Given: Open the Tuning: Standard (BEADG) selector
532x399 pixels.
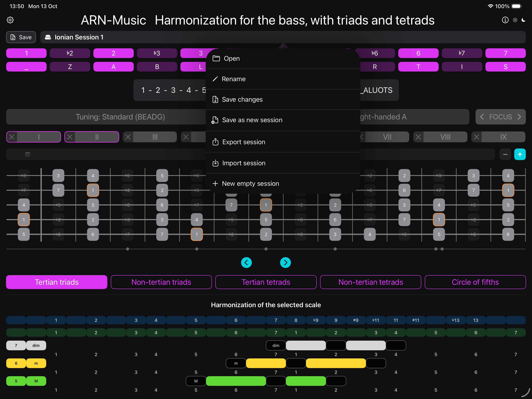Looking at the screenshot, I should (120, 117).
